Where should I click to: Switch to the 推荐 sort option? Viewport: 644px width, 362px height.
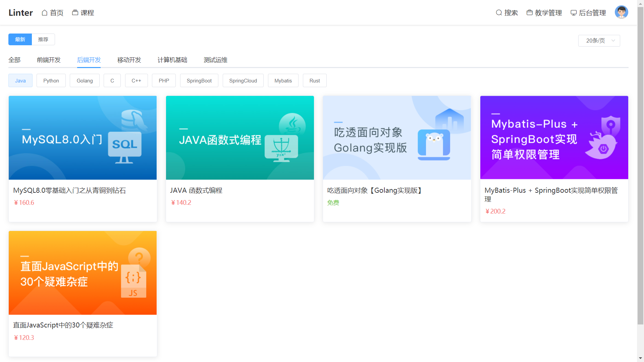(43, 40)
